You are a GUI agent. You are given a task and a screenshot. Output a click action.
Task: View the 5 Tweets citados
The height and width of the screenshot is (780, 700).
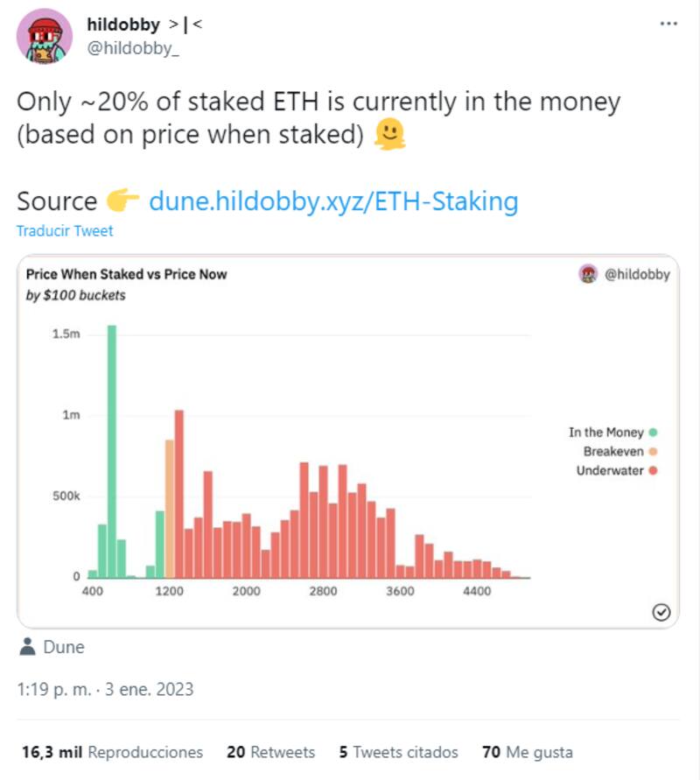click(398, 752)
